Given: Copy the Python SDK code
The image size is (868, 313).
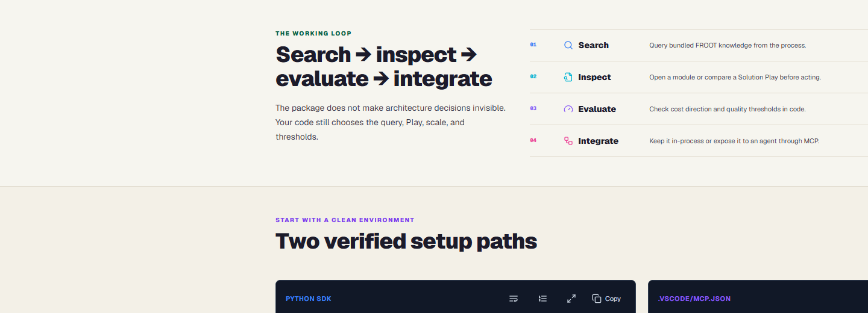Looking at the screenshot, I should (x=606, y=299).
